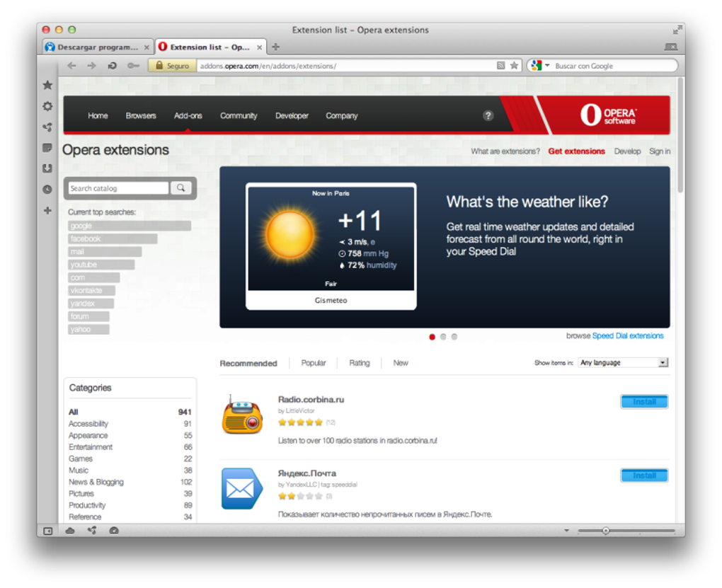Expand the Google search engine selector
Viewport: 722px width, 588px height.
coord(541,66)
